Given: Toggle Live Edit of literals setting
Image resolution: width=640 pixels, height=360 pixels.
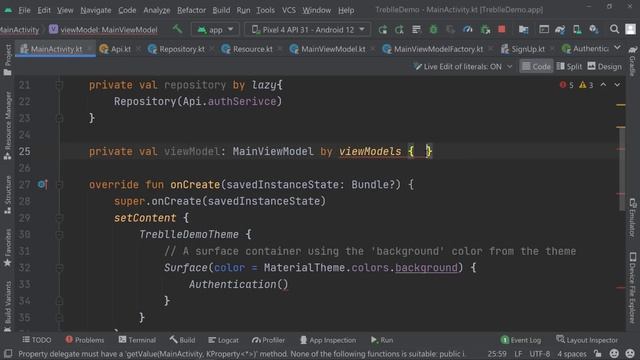Looking at the screenshot, I should [x=462, y=67].
